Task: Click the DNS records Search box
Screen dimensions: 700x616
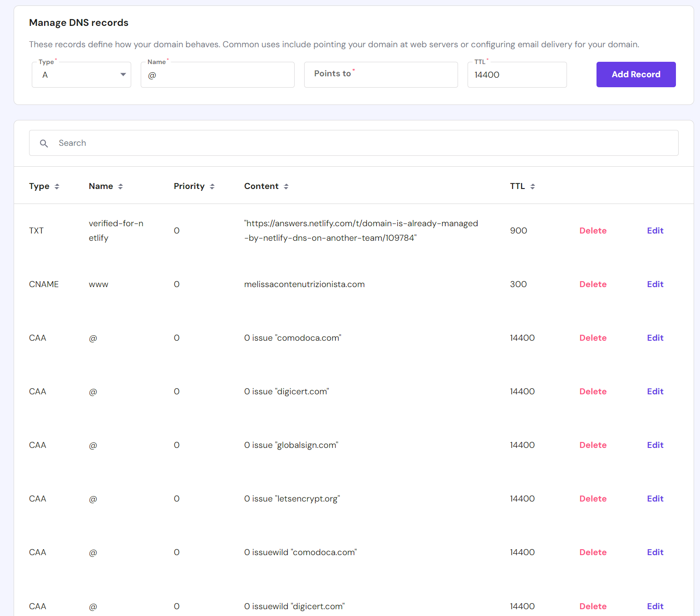Action: 354,143
